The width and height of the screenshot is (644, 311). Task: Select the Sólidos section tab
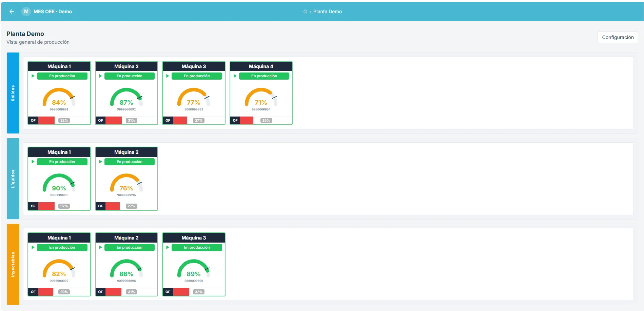pyautogui.click(x=13, y=93)
